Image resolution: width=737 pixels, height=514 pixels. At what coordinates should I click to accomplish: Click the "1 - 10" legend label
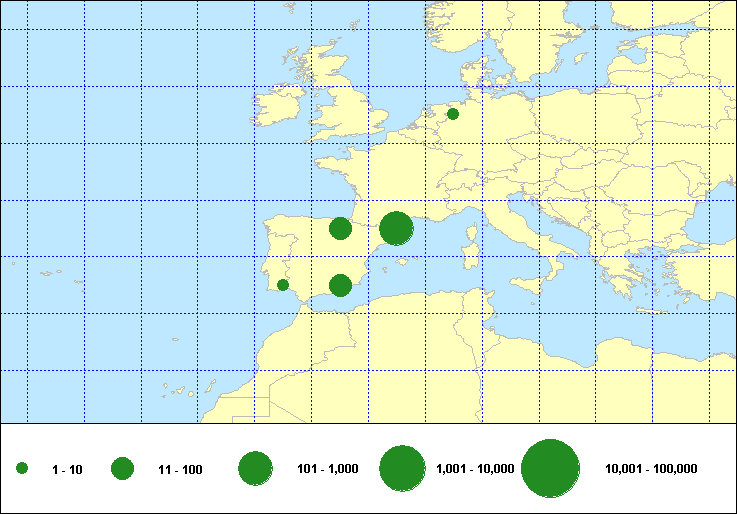[68, 469]
